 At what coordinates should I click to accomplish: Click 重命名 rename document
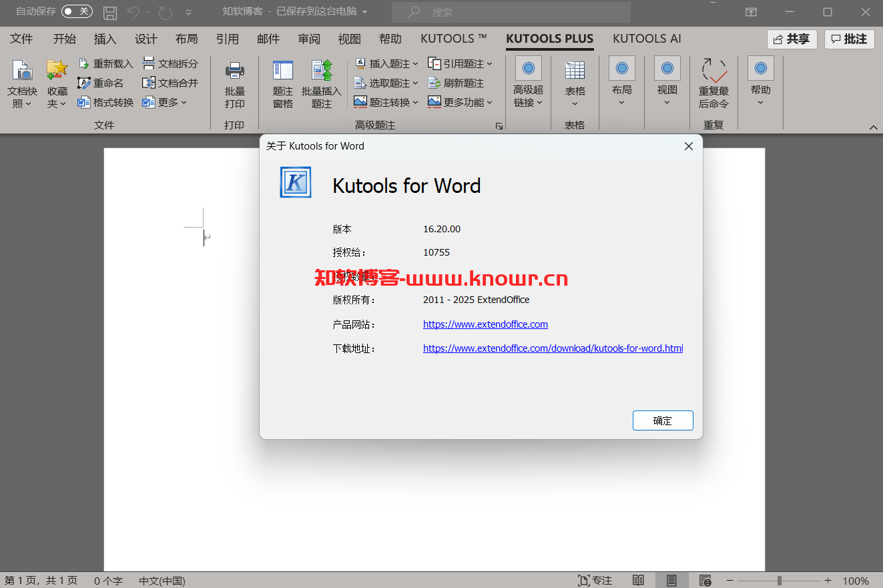click(x=101, y=83)
